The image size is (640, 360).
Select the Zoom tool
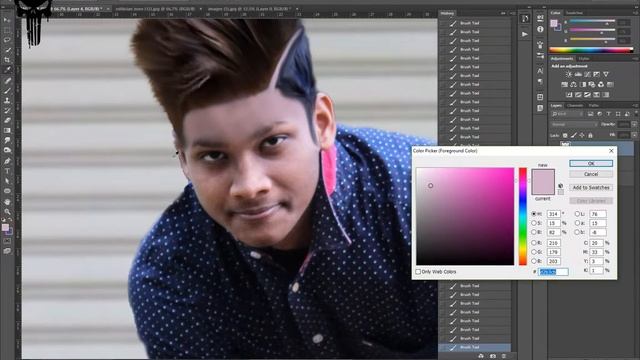[7, 211]
